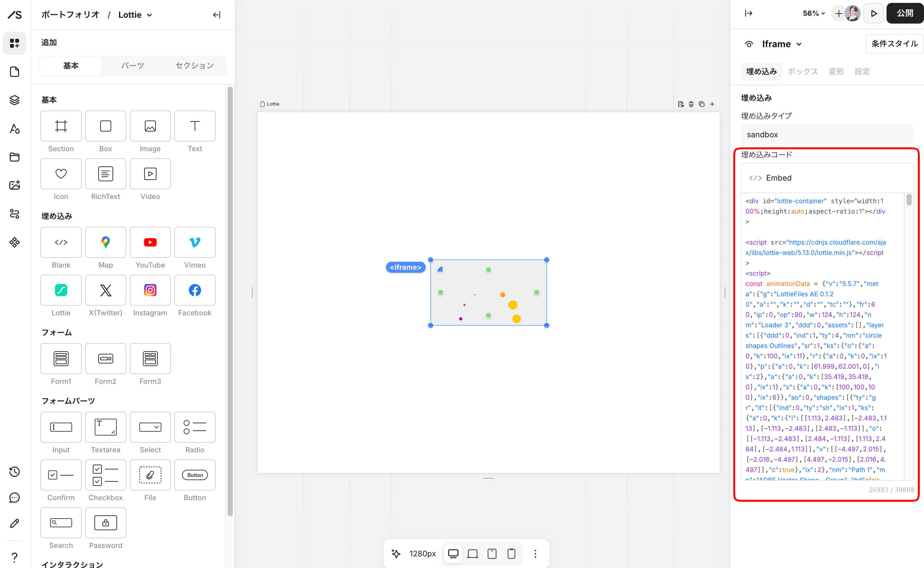This screenshot has width=924, height=568.
Task: Add the Box element
Action: tap(106, 126)
